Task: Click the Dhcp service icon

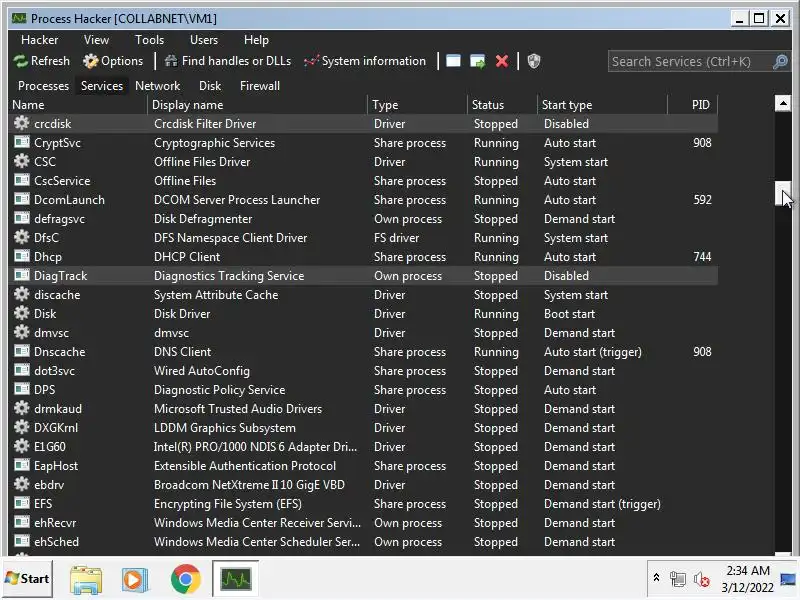Action: point(21,256)
